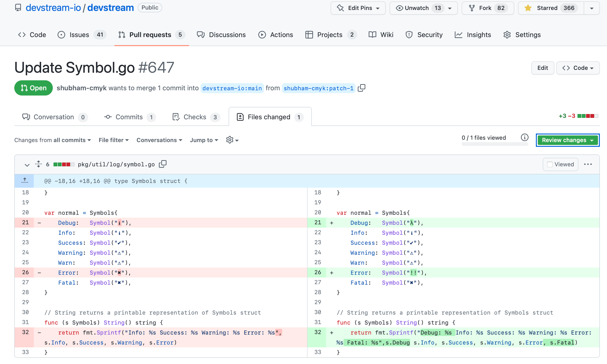Copy the head branch name shubham-cmyk:patch-1
607x364 pixels.
point(362,88)
